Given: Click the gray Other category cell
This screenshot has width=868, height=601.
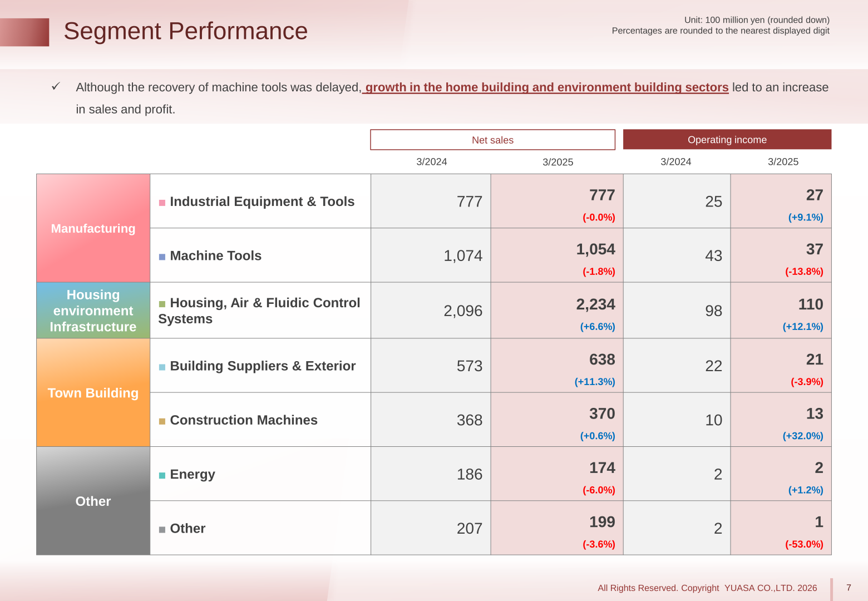Looking at the screenshot, I should click(93, 501).
